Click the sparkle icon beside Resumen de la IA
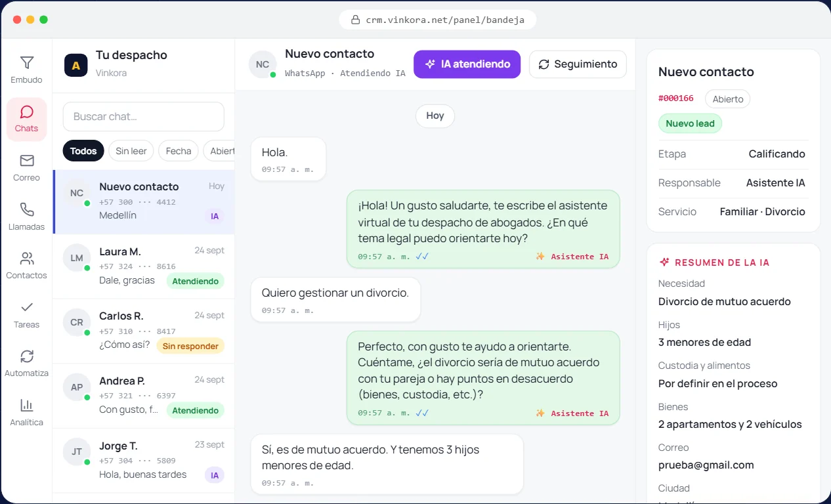The width and height of the screenshot is (831, 504). pos(664,262)
